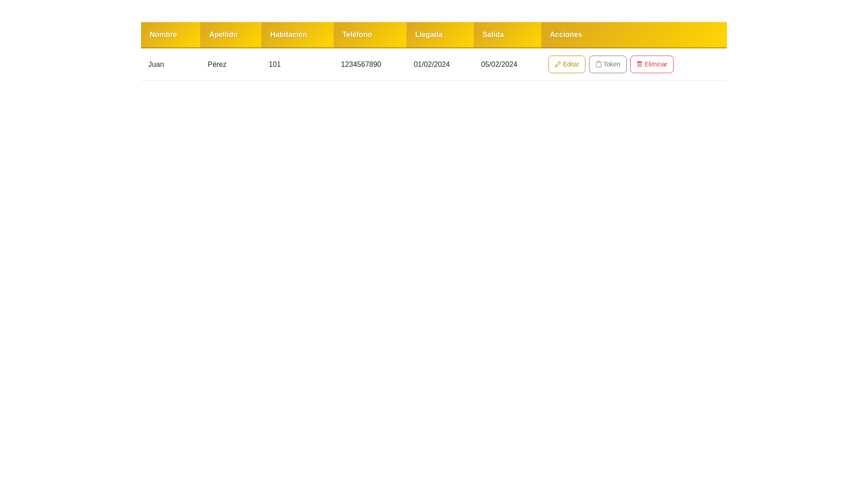
Task: Select the phone number 1234567890
Action: 361,65
